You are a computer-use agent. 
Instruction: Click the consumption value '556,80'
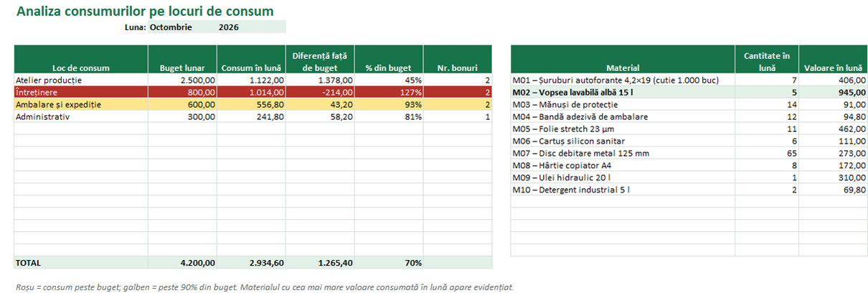tap(251, 105)
